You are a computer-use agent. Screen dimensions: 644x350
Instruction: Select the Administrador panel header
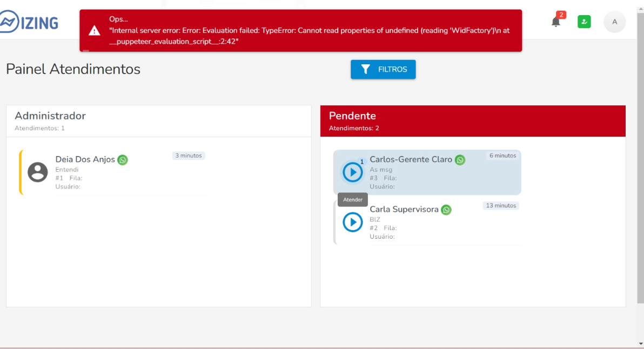50,116
